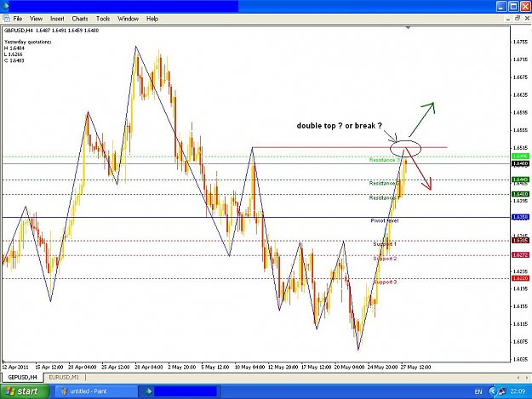
Task: Click the 1.6075 price on the scale
Action: [x=520, y=342]
